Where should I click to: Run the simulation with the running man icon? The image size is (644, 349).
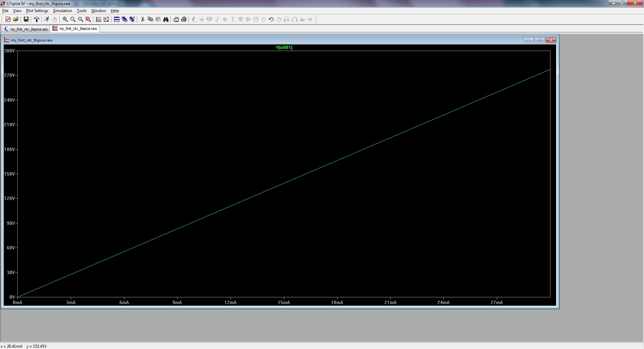47,19
